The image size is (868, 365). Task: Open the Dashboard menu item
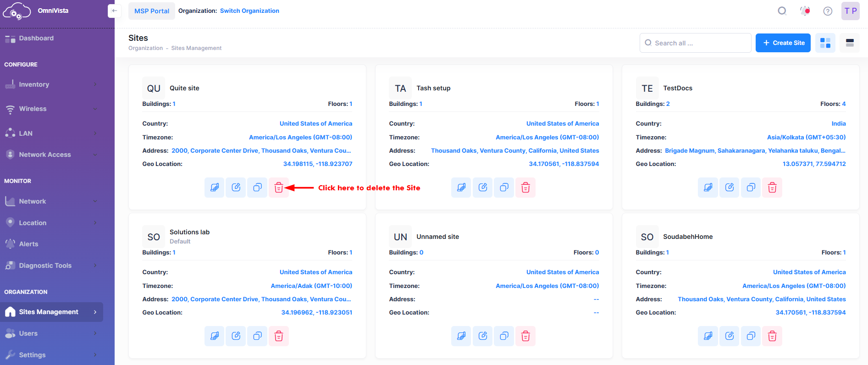click(36, 39)
